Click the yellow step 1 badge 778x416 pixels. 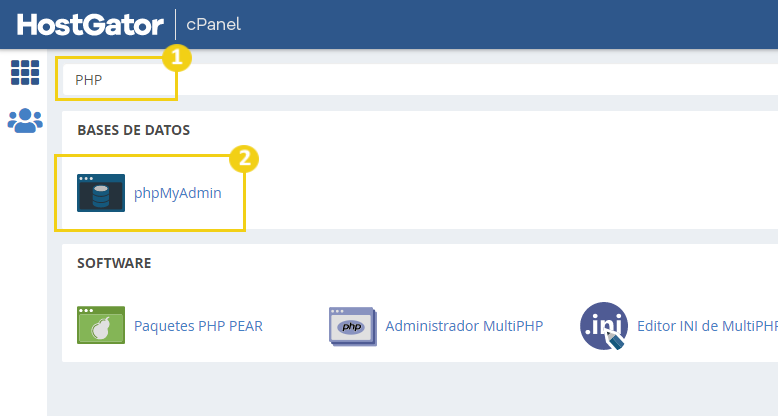pos(177,58)
